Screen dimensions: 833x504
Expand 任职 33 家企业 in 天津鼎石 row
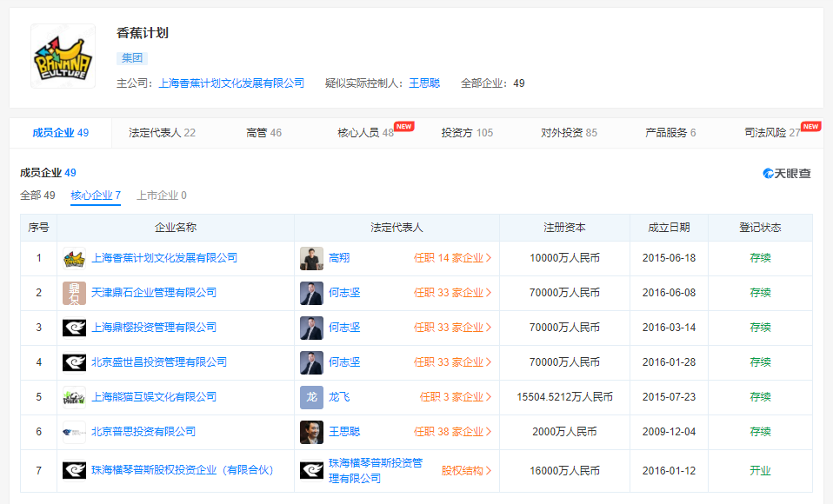coord(453,293)
